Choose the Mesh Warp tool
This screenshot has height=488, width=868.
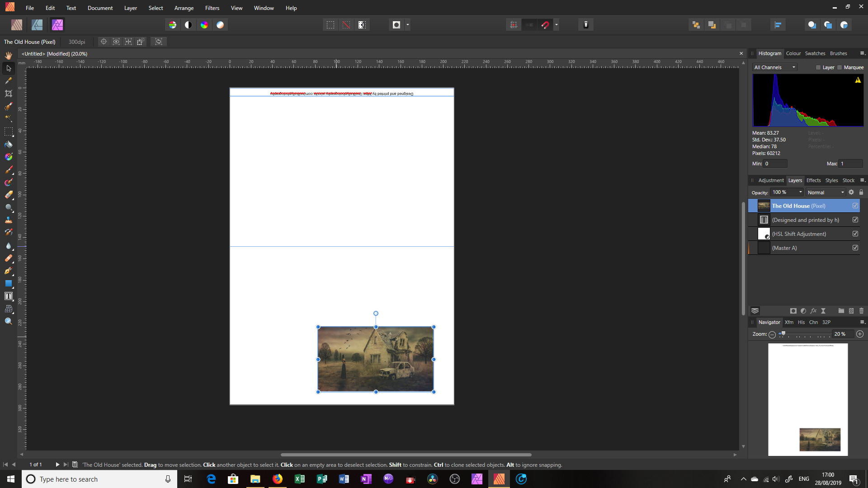click(x=9, y=309)
